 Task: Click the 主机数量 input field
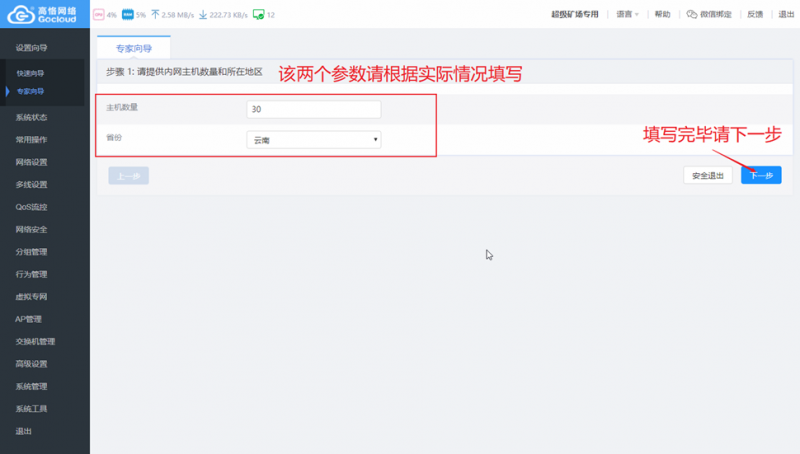(313, 109)
